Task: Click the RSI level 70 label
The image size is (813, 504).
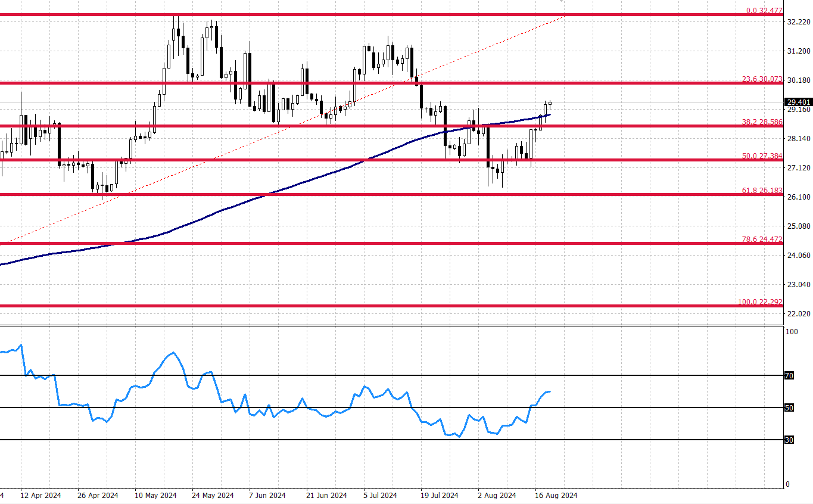Action: pos(789,375)
